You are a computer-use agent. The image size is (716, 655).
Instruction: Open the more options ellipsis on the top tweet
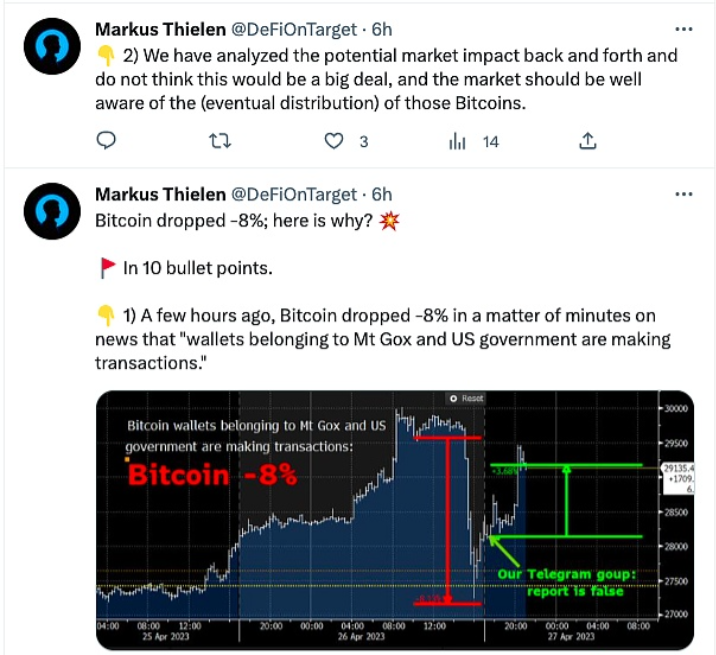coord(683,28)
